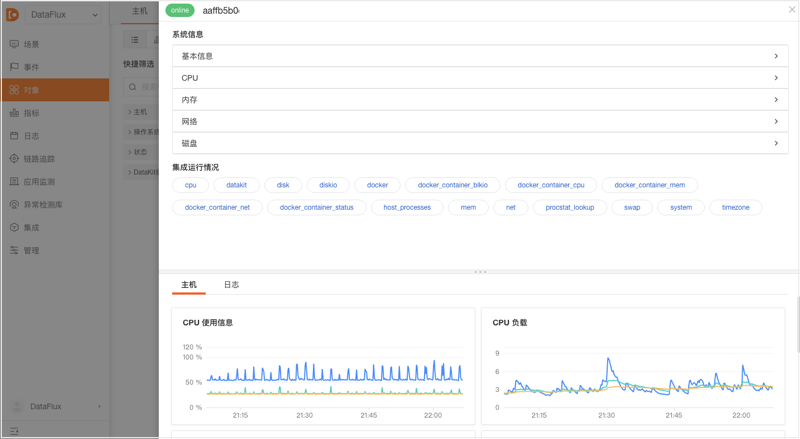Click the diskio integration tag

click(x=328, y=185)
